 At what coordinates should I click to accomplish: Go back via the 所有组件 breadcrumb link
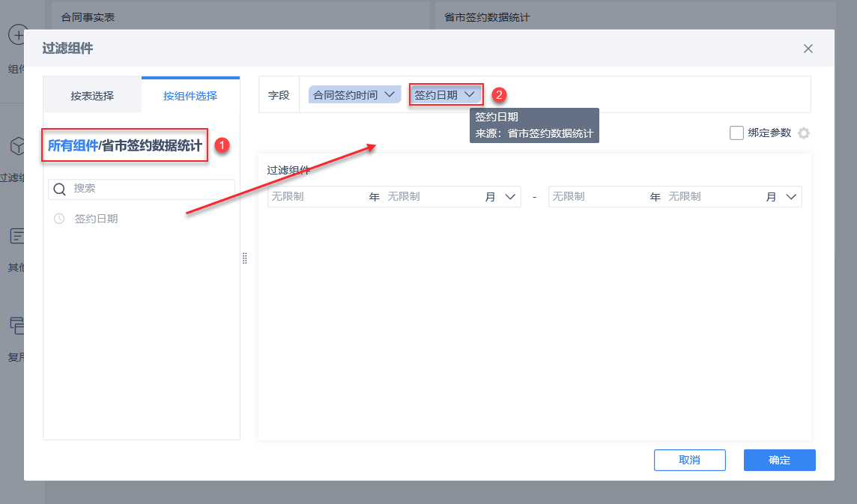coord(73,145)
